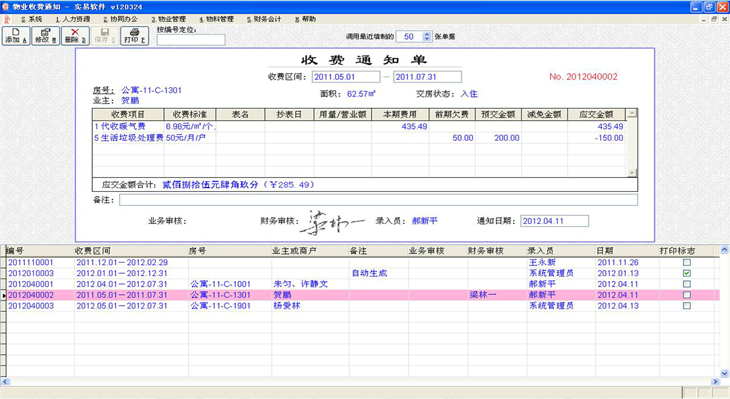The height and width of the screenshot is (399, 730).
Task: Select the 生活垃圾处理费 fee row
Action: pos(359,138)
